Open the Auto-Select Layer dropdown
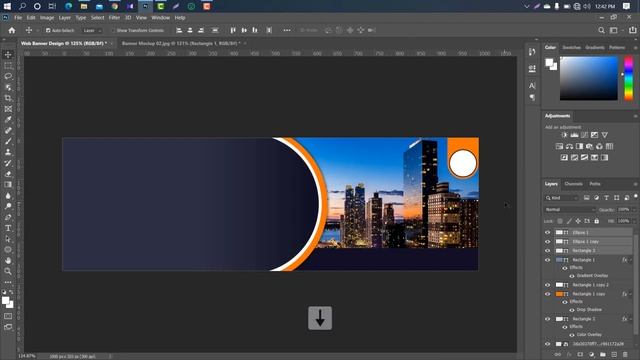This screenshot has height=360, width=640. tap(92, 30)
